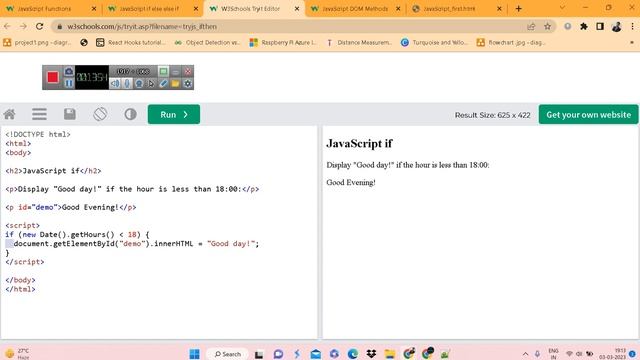The image size is (640, 360).
Task: Click the code line 'if (new Date().getHours() < 18) {'
Action: click(77, 235)
